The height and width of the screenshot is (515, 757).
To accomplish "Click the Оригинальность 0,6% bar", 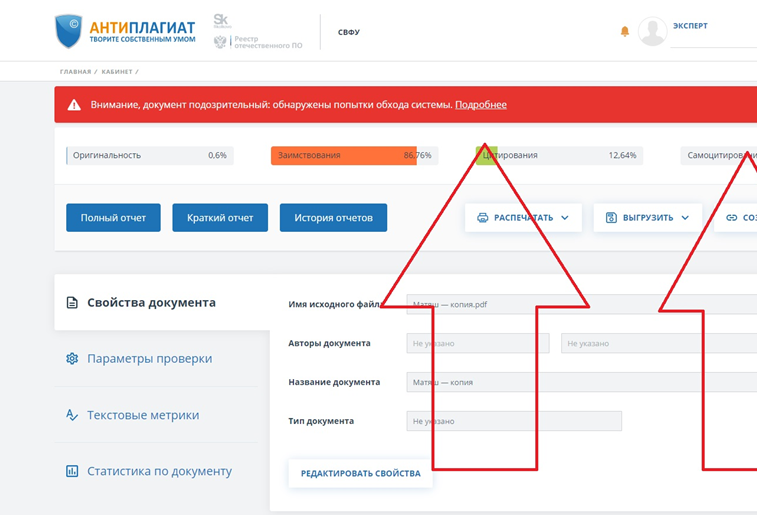I will click(150, 155).
